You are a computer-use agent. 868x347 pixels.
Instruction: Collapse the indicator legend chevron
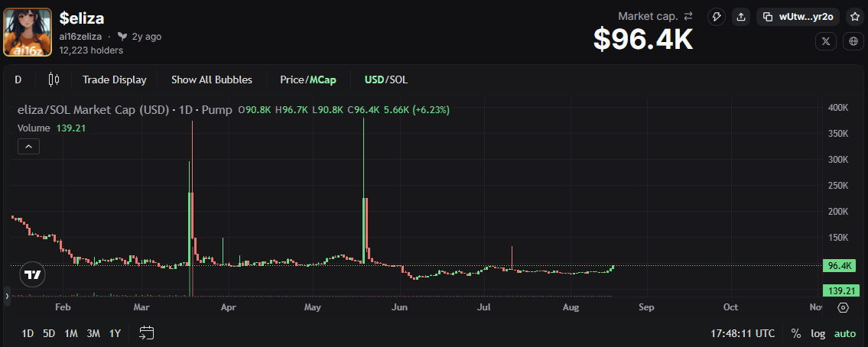(28, 147)
